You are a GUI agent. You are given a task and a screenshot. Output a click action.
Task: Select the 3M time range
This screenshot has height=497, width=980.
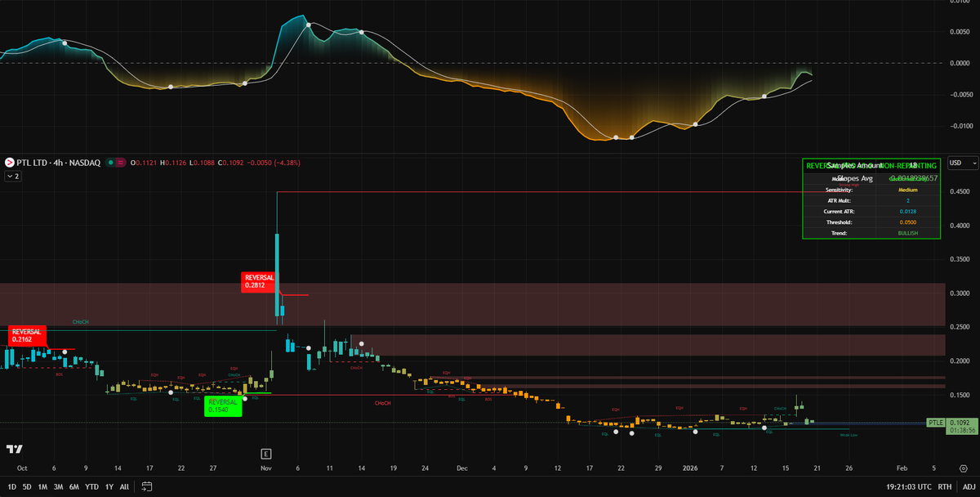pos(58,486)
